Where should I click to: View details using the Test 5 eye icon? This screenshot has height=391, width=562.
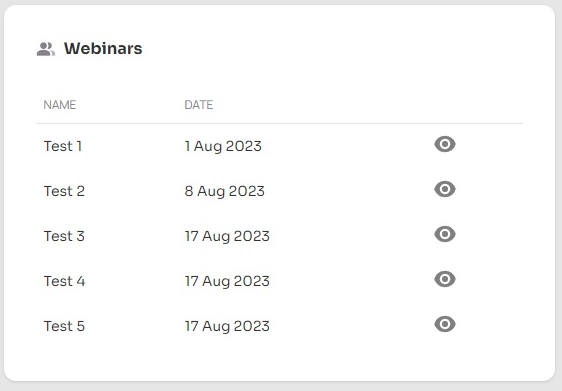(445, 324)
